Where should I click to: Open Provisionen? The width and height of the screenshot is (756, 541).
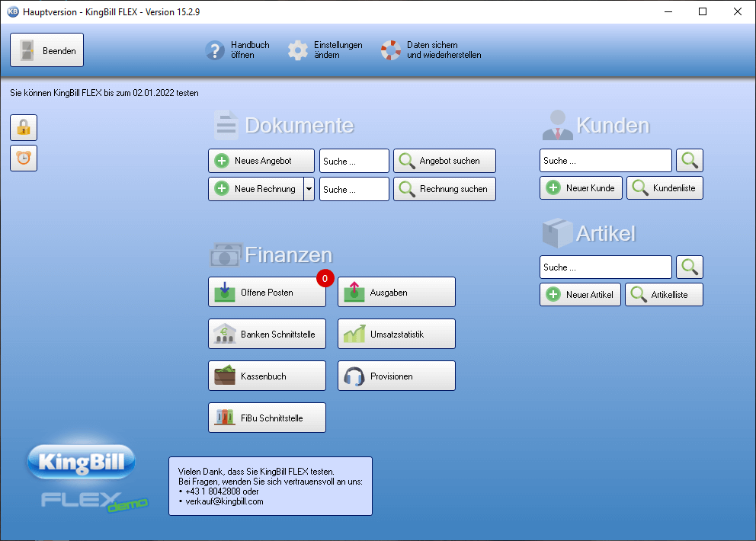pyautogui.click(x=396, y=376)
